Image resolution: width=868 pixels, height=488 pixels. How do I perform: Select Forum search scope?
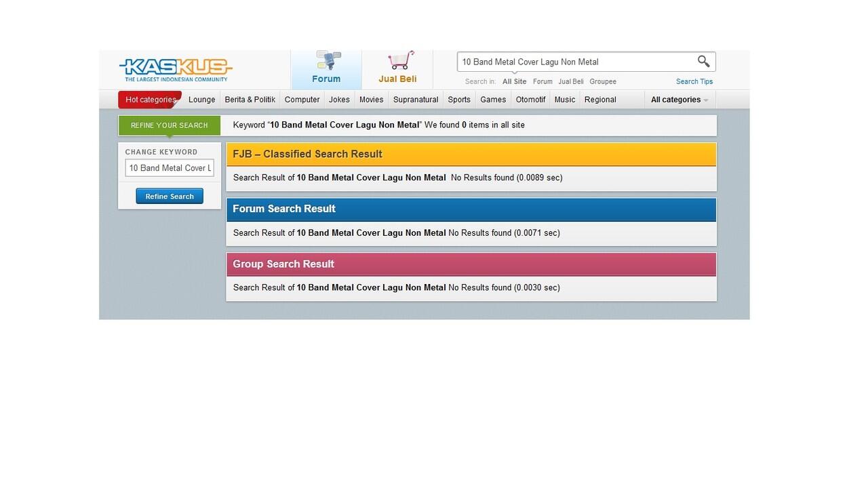542,81
